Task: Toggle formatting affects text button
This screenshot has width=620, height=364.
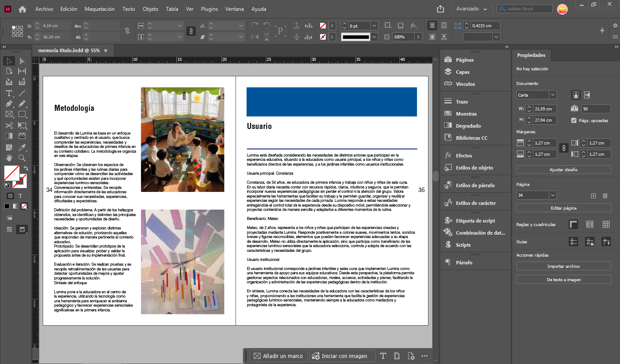Action: (x=20, y=196)
